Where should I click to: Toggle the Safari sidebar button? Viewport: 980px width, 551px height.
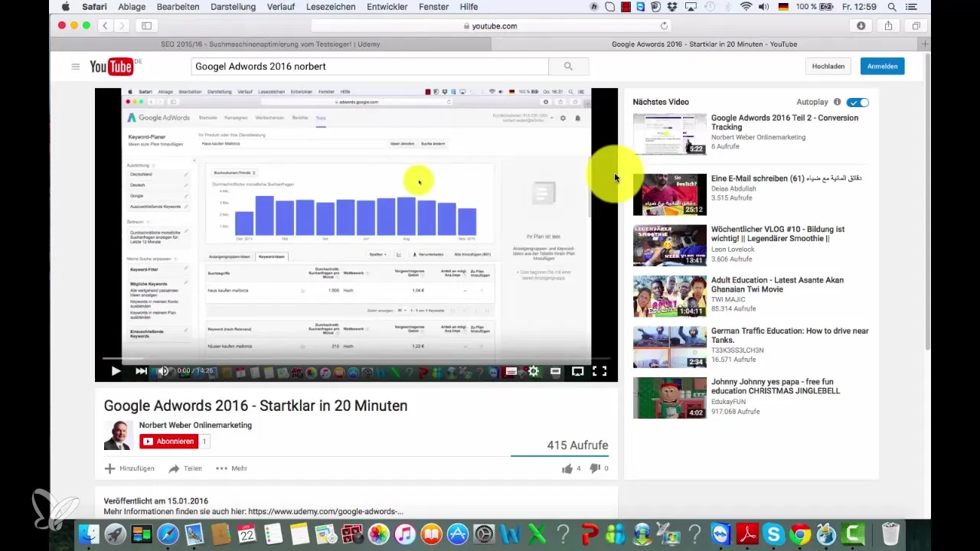pyautogui.click(x=146, y=25)
